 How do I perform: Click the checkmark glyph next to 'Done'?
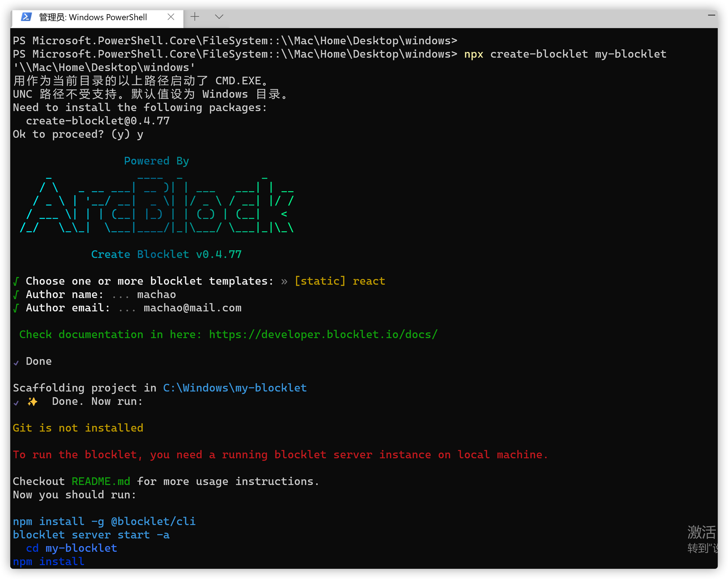[x=15, y=362]
